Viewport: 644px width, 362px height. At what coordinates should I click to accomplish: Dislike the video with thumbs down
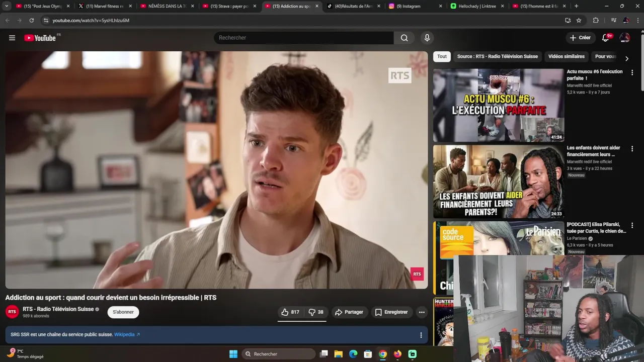pyautogui.click(x=316, y=312)
